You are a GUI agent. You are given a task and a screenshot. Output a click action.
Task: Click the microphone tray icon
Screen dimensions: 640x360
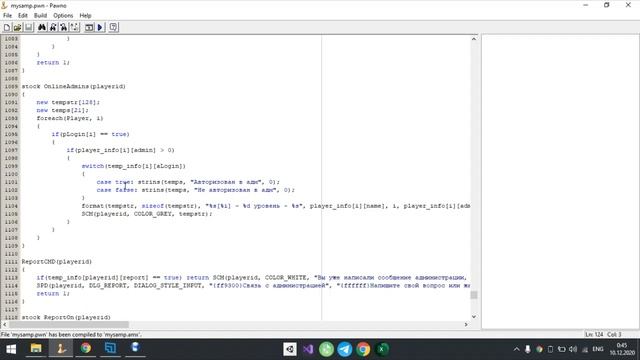pyautogui.click(x=528, y=349)
